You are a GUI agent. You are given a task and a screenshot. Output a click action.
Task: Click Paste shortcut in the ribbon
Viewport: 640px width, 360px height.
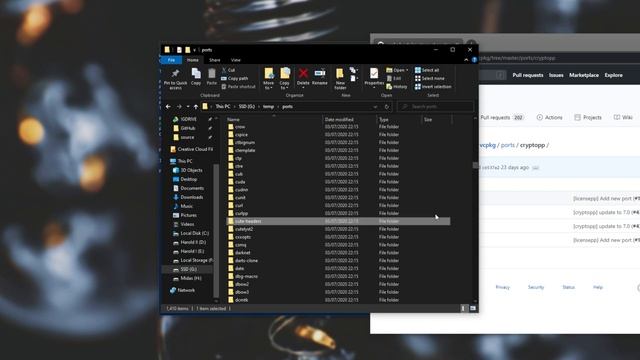238,87
